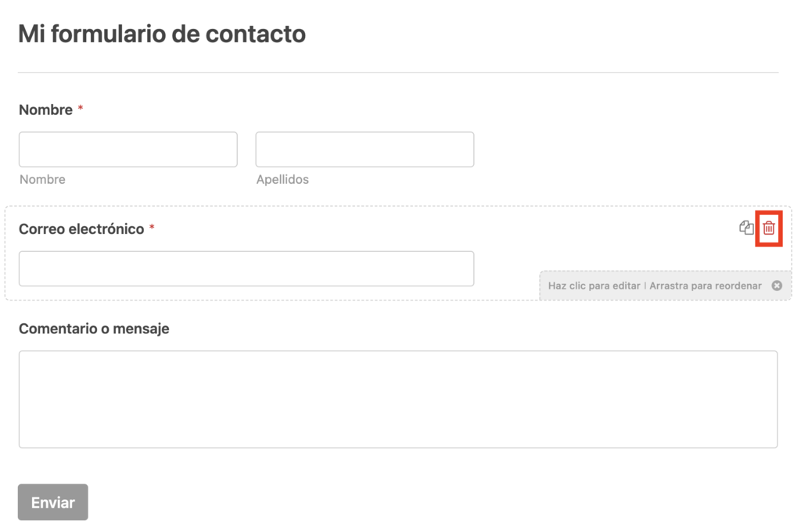The width and height of the screenshot is (801, 532).
Task: Click inside the Apellidos input
Action: 365,149
